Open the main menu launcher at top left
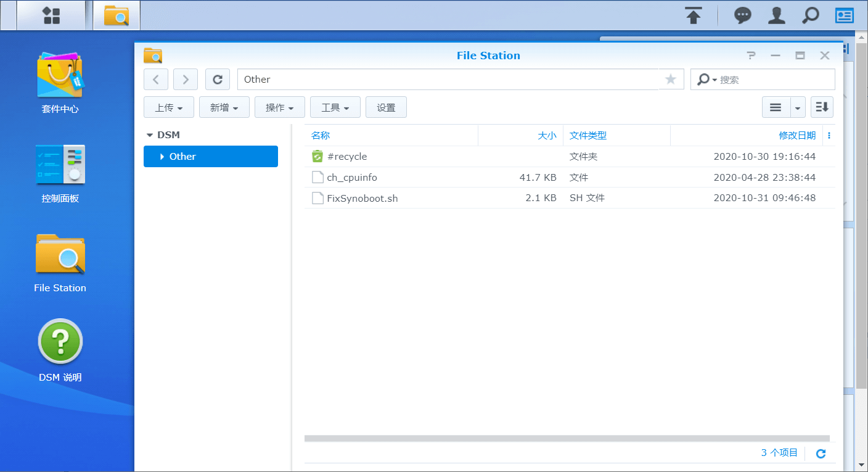 52,15
